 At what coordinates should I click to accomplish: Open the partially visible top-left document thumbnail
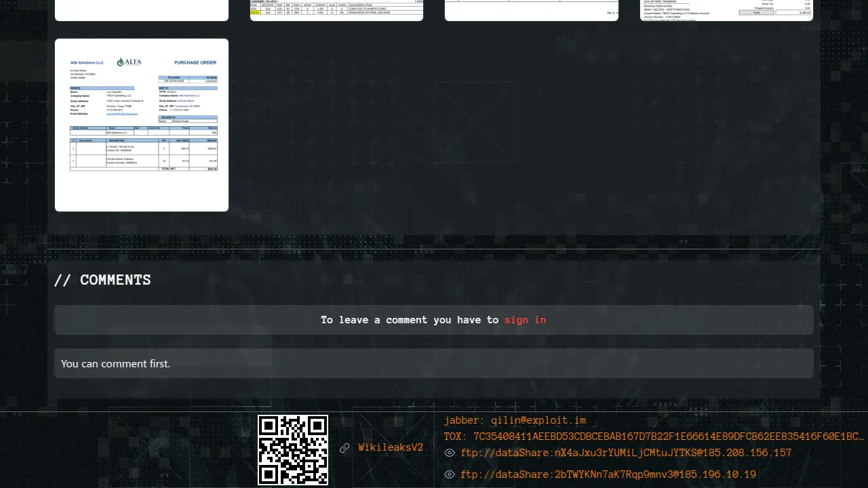click(142, 9)
